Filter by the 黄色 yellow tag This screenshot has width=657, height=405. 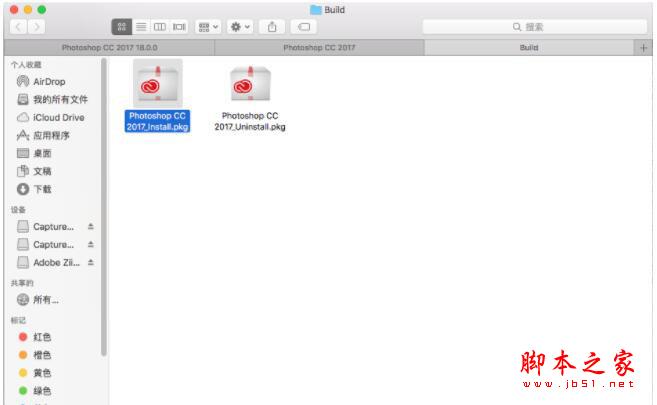pyautogui.click(x=35, y=373)
